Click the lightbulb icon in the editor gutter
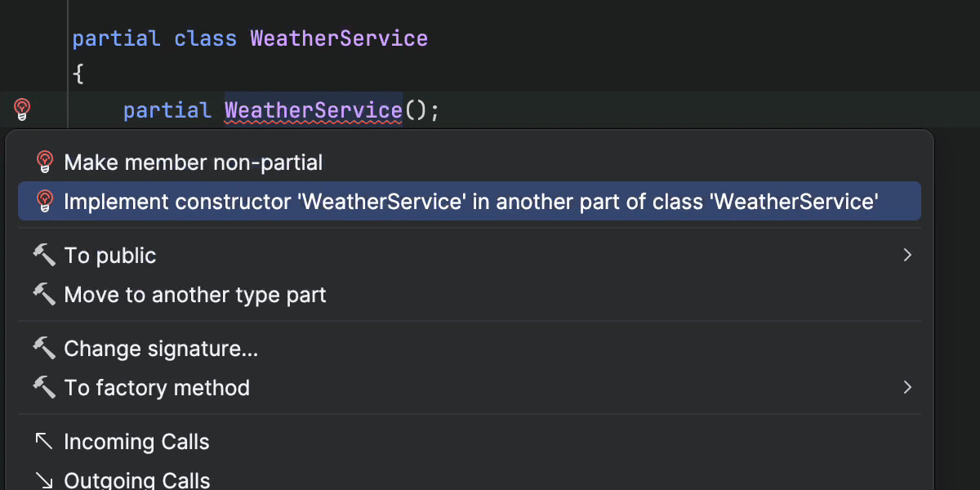Image resolution: width=980 pixels, height=490 pixels. [22, 109]
